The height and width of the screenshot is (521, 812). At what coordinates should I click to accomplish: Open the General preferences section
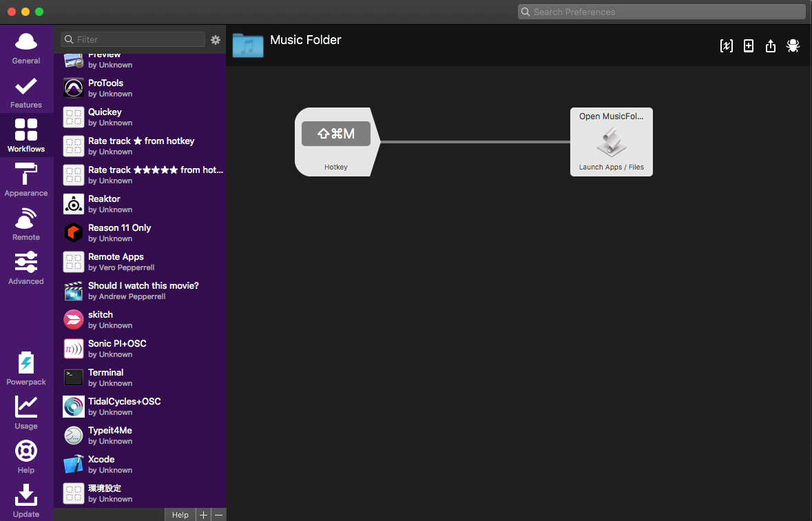pyautogui.click(x=26, y=47)
